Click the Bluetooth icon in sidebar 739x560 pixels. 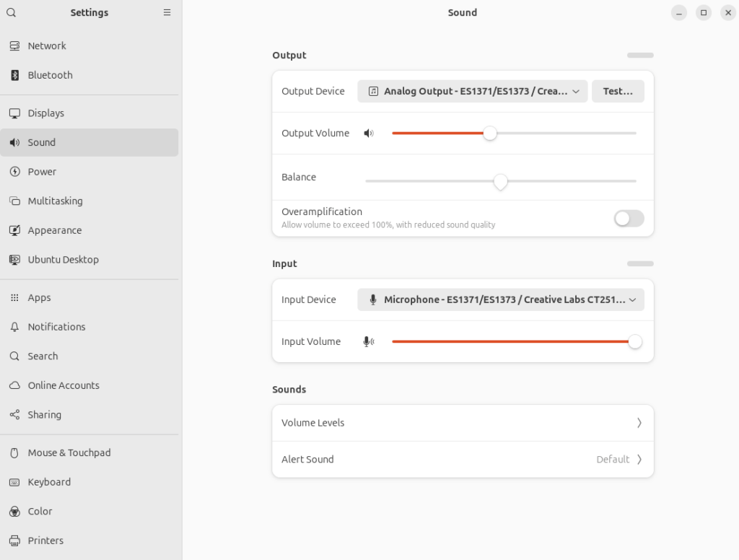click(14, 75)
